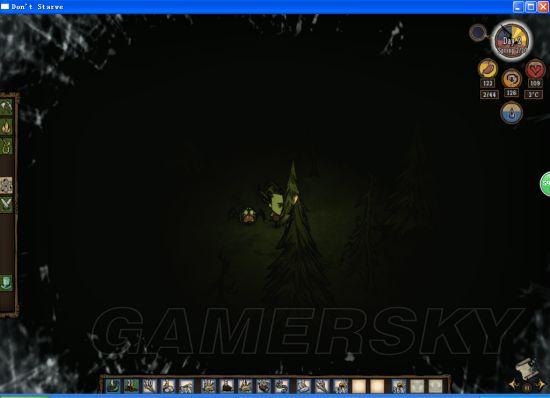Click the 2/44 counter readout

tap(489, 95)
